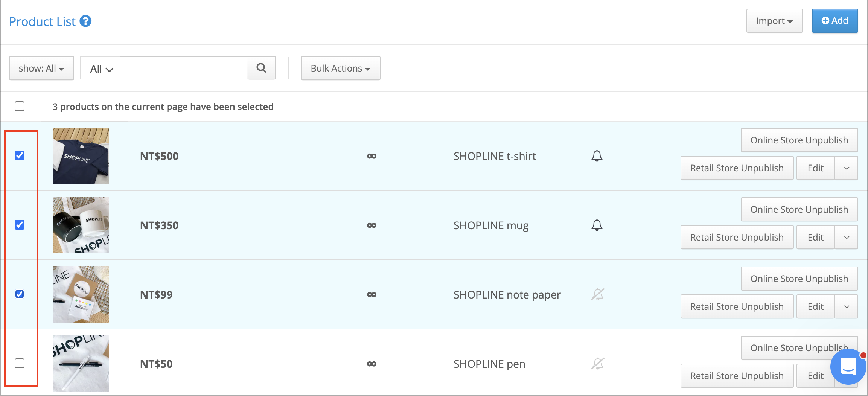Viewport: 868px width, 396px height.
Task: Click Edit for SHOPLINE note paper
Action: pyautogui.click(x=816, y=306)
